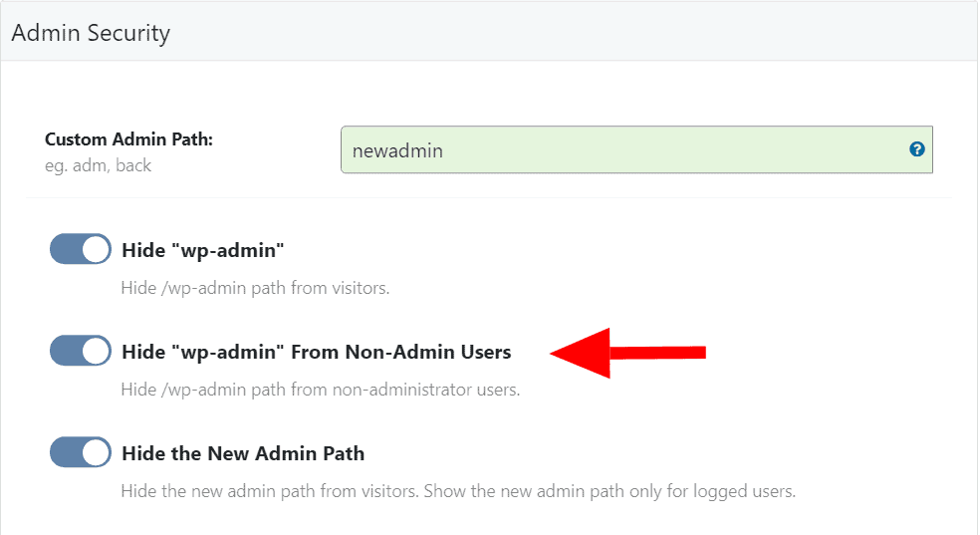980x535 pixels.
Task: Click the Admin Security panel title
Action: (x=91, y=33)
